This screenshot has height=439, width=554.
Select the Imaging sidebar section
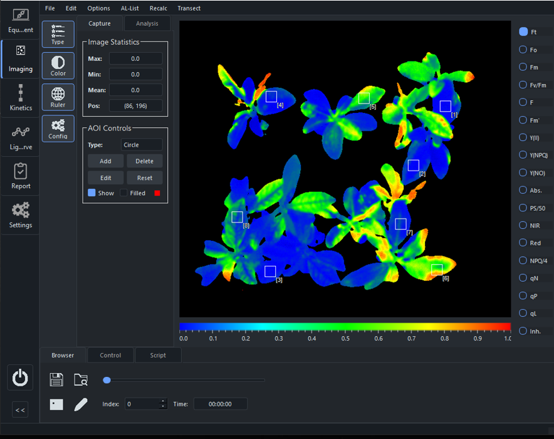[20, 59]
